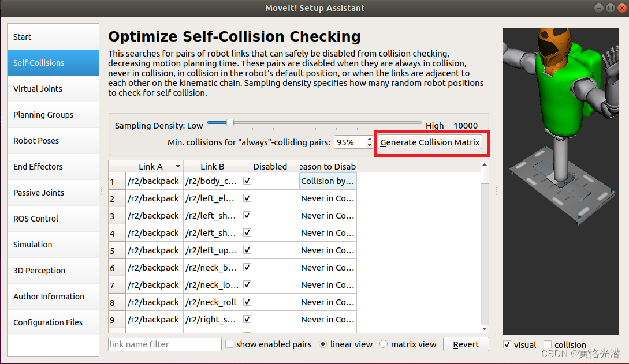
Task: Open ROS Control section
Action: 53,219
